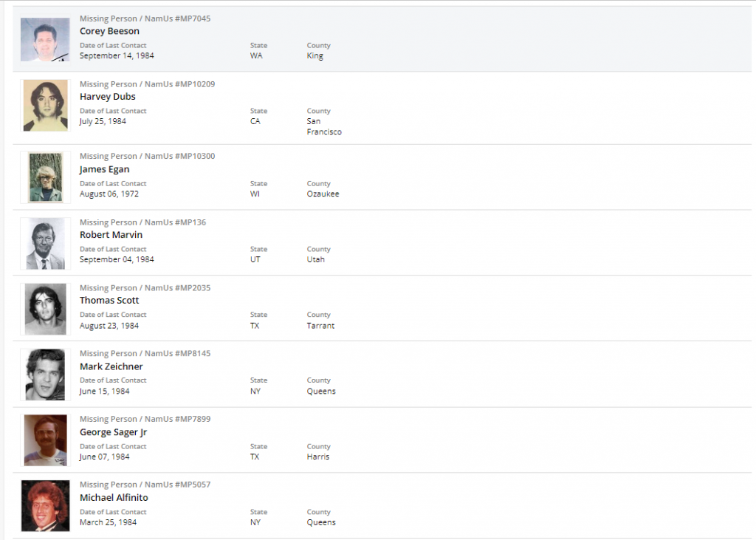This screenshot has width=756, height=540.
Task: Click George Sager Jr's photo thumbnail
Action: (x=45, y=440)
